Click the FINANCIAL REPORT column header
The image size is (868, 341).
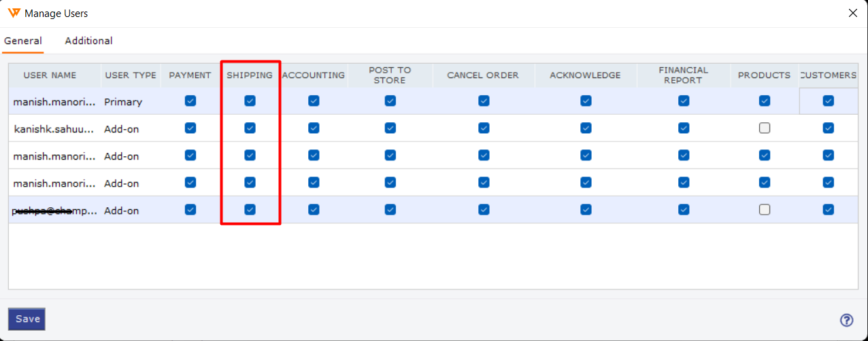(x=684, y=75)
